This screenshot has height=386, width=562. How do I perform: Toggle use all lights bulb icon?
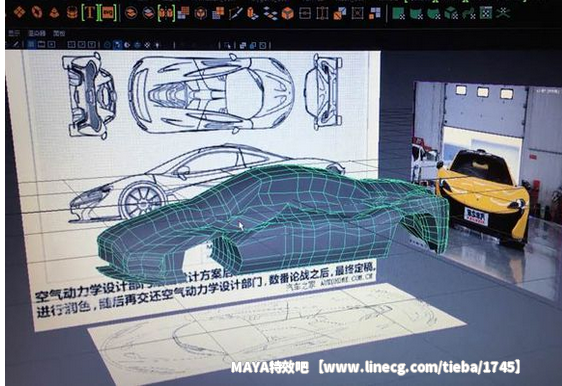point(157,45)
